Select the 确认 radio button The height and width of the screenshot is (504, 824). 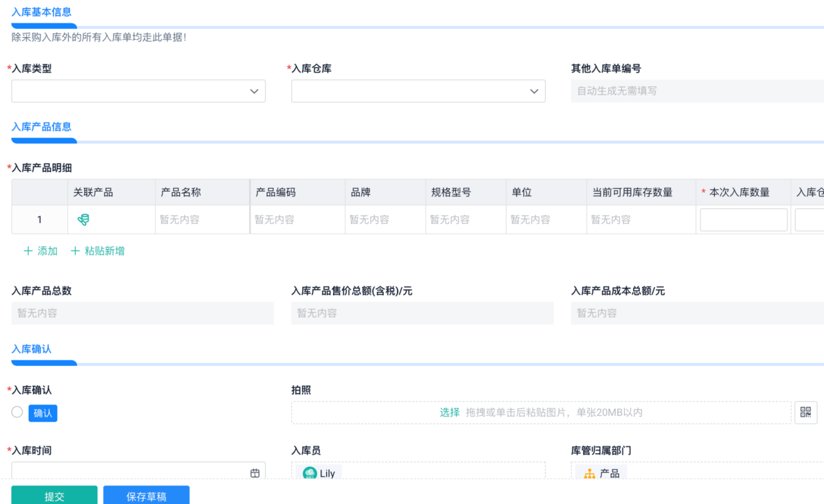17,412
